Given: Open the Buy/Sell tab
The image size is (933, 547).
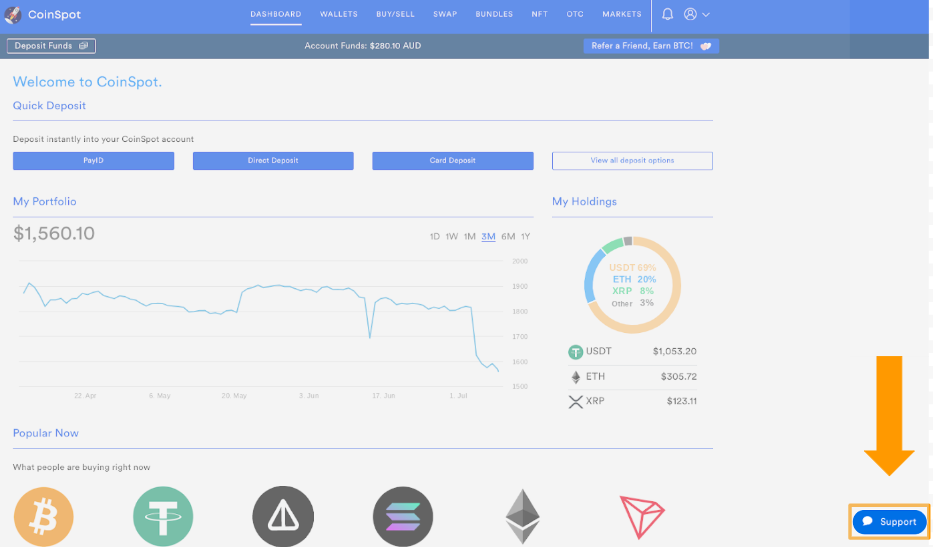Looking at the screenshot, I should [395, 14].
